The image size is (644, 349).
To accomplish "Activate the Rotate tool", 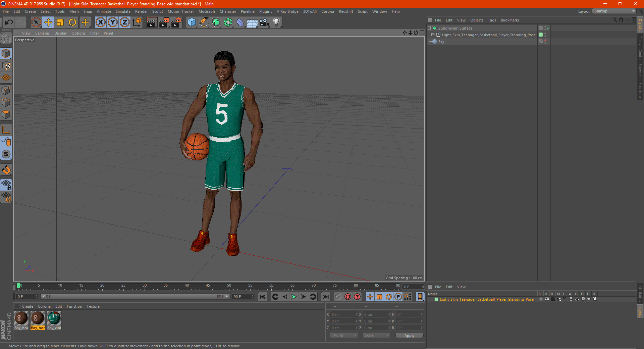I will pos(72,22).
